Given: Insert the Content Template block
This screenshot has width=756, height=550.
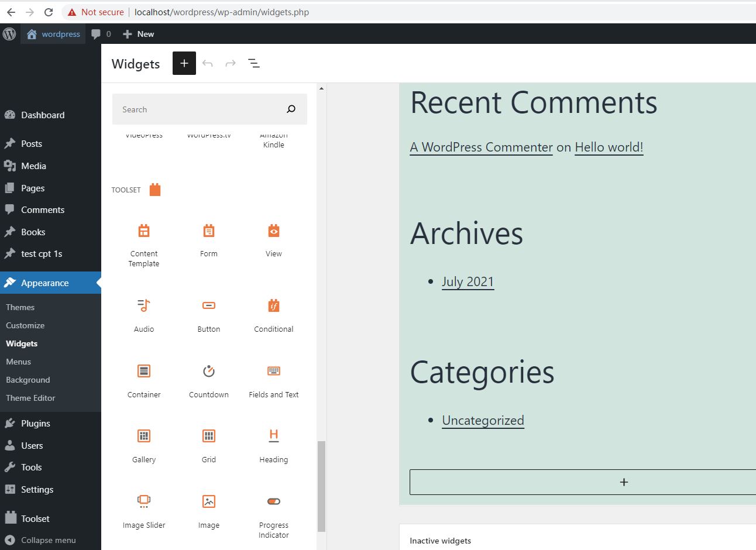Looking at the screenshot, I should coord(144,245).
